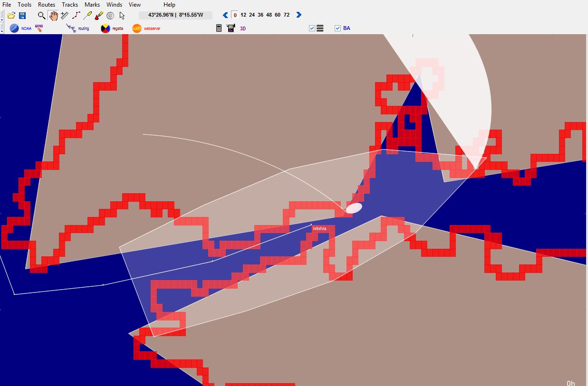Image resolution: width=588 pixels, height=386 pixels.
Task: Step forecast forward with right arrow
Action: tap(299, 15)
